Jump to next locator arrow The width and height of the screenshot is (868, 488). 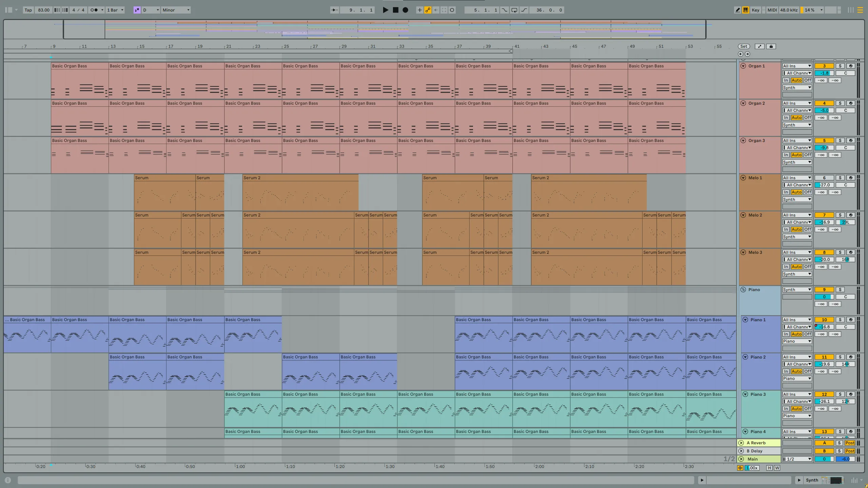click(x=747, y=54)
